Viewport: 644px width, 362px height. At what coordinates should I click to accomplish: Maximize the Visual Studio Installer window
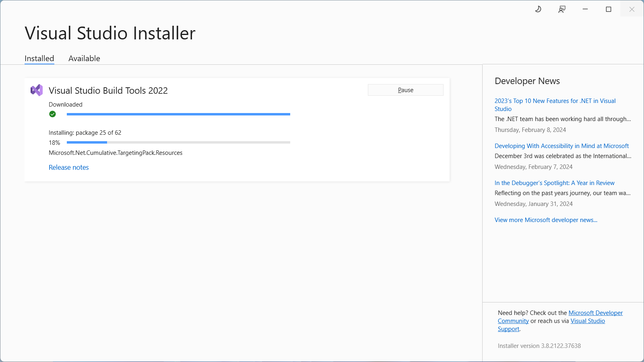click(608, 9)
